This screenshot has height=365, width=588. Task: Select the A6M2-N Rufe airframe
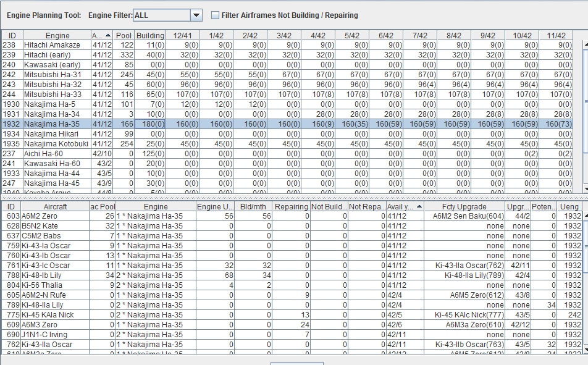(x=292, y=295)
